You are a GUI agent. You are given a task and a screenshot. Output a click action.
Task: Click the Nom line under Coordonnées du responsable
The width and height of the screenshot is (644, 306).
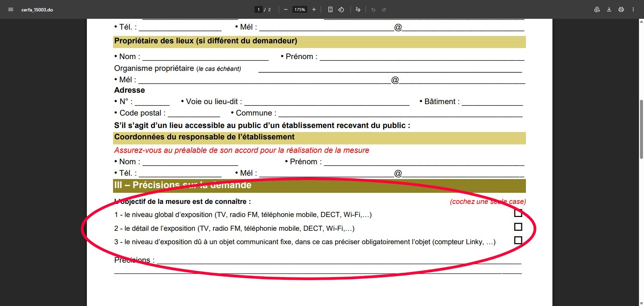[x=190, y=162]
